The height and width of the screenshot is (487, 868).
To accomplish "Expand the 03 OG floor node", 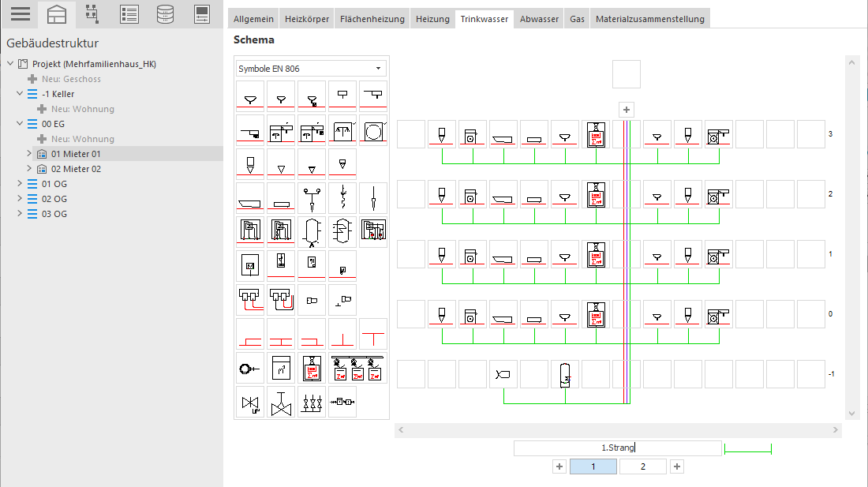I will pyautogui.click(x=20, y=213).
